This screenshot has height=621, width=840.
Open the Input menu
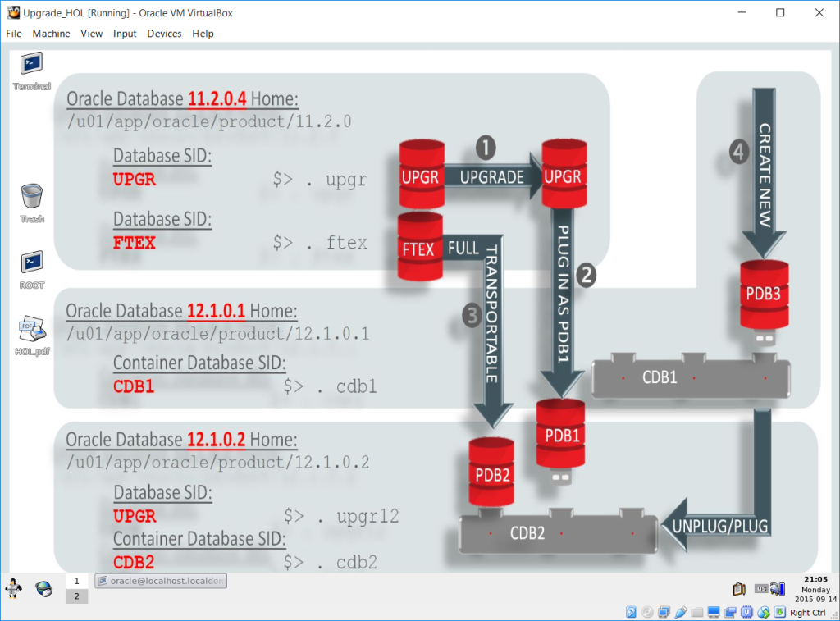coord(125,33)
